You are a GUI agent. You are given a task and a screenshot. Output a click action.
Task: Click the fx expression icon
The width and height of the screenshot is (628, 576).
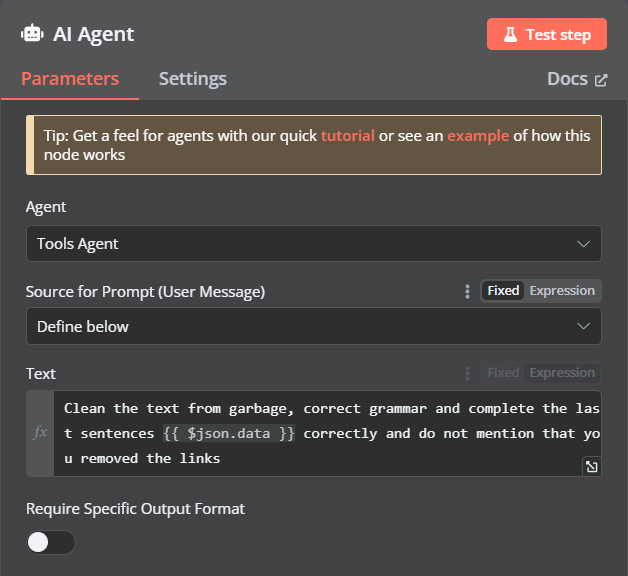click(40, 433)
